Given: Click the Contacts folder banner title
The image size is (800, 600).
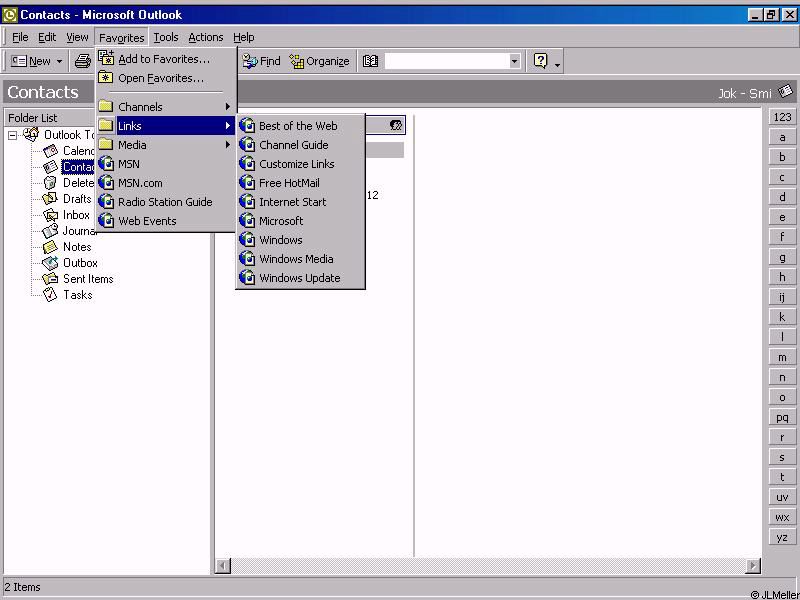Looking at the screenshot, I should coord(43,92).
